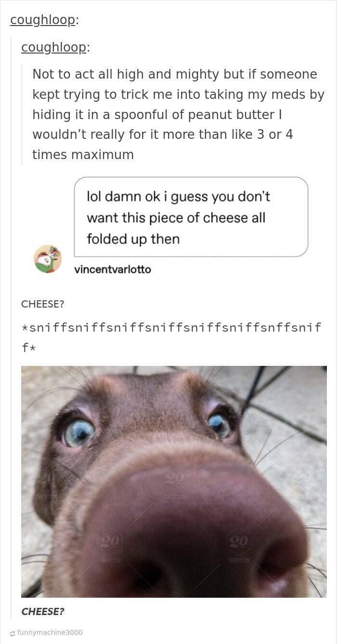
Task: Click the 'times maximum' text line
Action: (x=83, y=155)
